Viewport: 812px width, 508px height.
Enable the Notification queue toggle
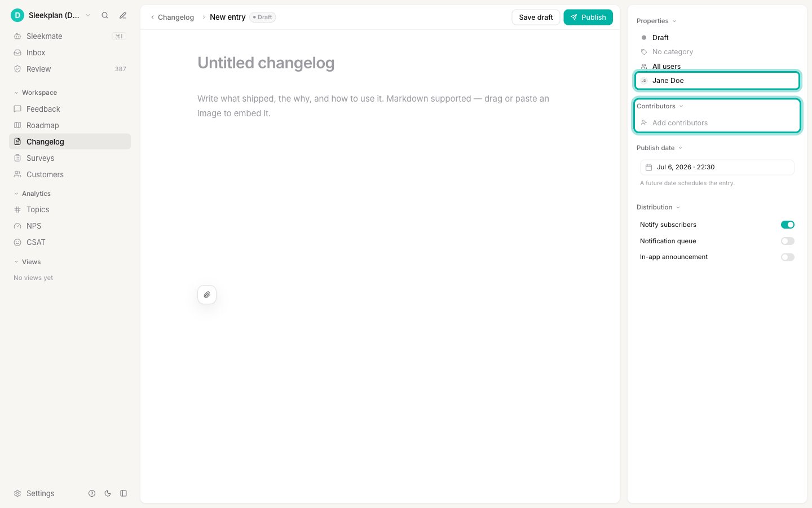pos(788,241)
